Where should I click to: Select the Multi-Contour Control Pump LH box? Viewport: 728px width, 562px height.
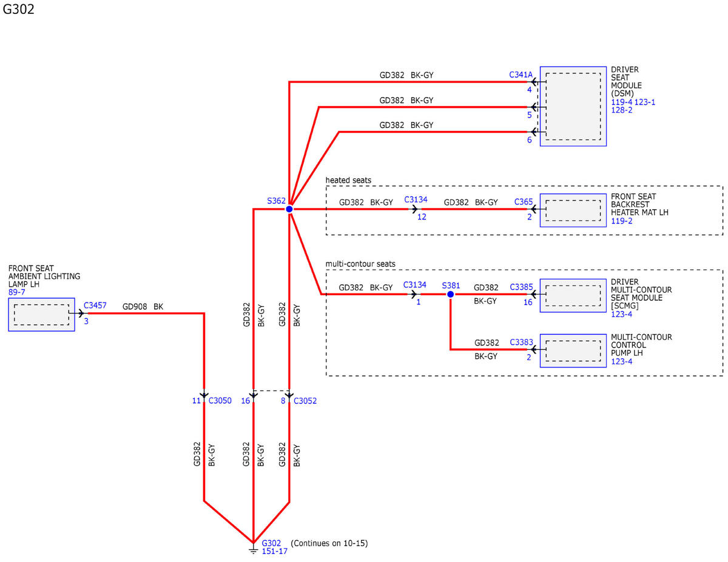pyautogui.click(x=573, y=350)
